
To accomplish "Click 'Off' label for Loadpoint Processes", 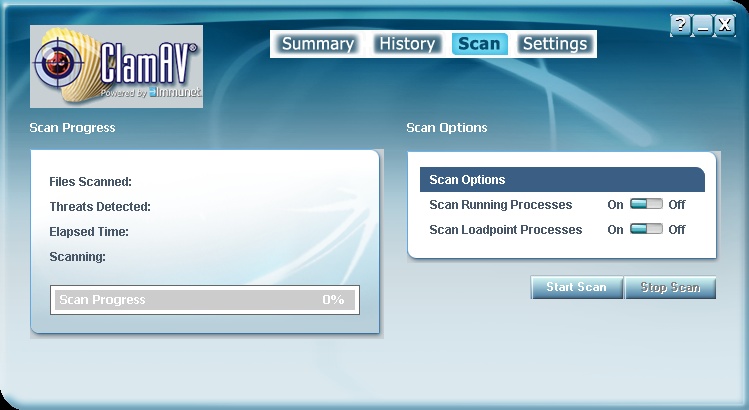I will [677, 229].
